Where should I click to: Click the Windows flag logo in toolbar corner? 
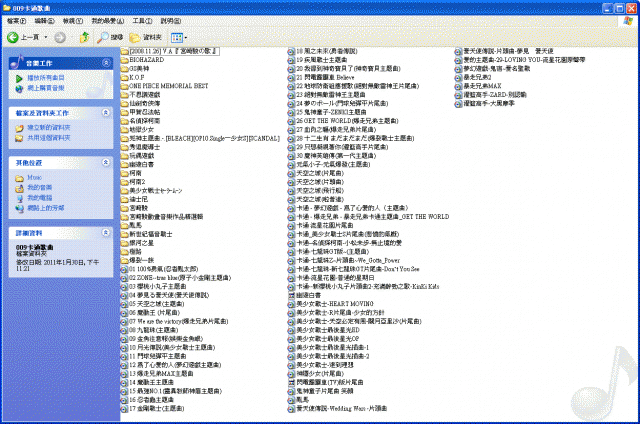pyautogui.click(x=628, y=21)
